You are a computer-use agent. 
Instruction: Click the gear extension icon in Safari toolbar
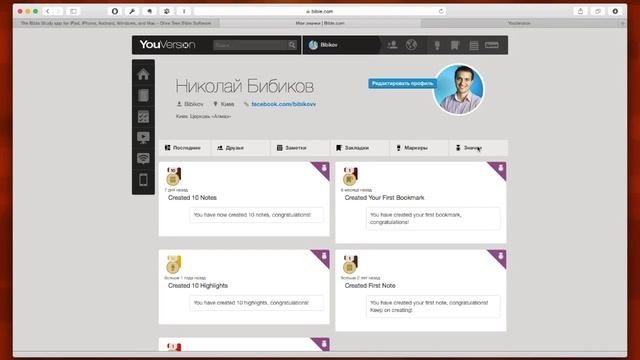click(167, 11)
